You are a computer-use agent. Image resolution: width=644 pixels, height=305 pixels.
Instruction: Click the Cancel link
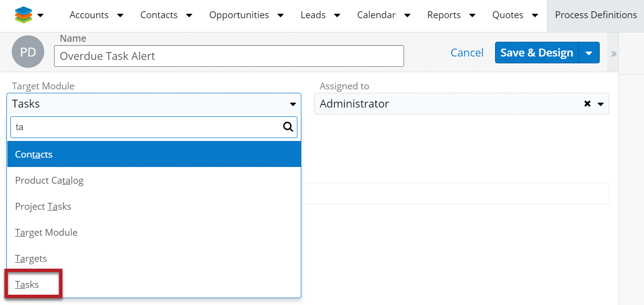pos(467,53)
